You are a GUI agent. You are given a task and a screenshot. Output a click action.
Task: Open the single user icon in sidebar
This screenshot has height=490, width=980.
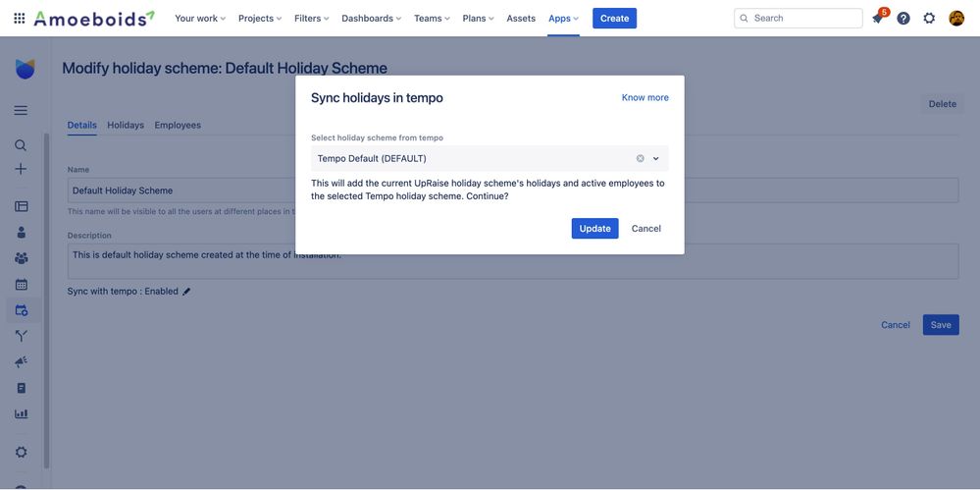coord(22,232)
